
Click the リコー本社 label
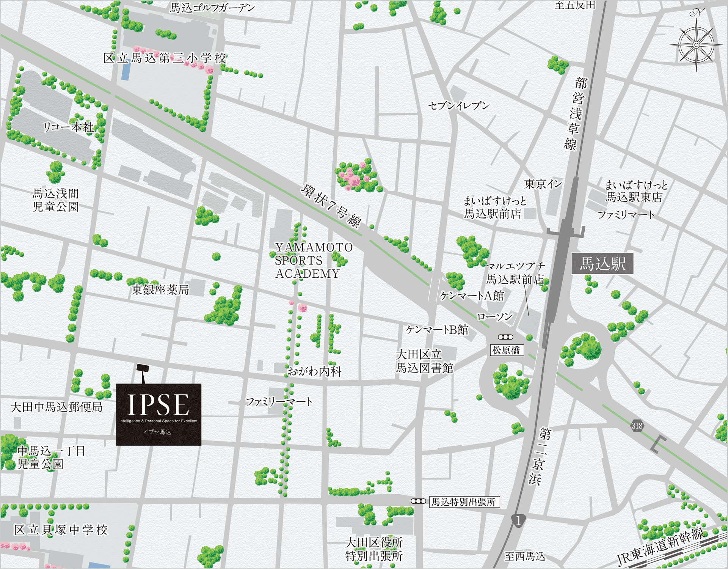(x=69, y=127)
